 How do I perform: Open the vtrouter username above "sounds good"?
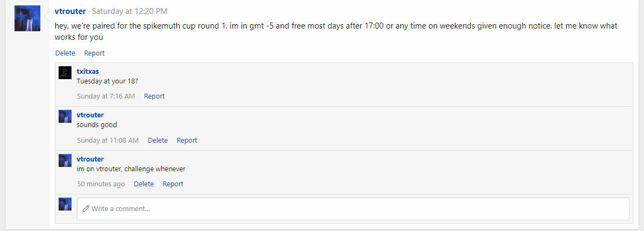(x=90, y=115)
